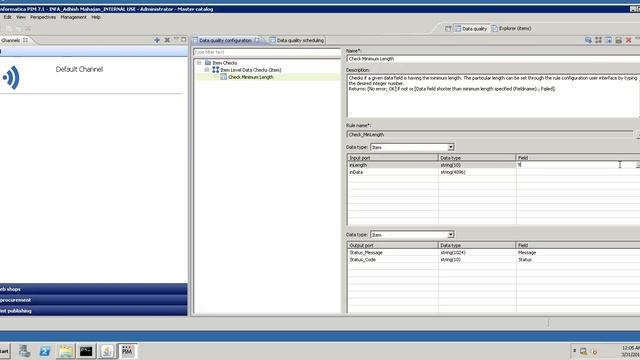The image size is (640, 360).
Task: Click the string(4096) data type cell
Action: pyautogui.click(x=477, y=172)
